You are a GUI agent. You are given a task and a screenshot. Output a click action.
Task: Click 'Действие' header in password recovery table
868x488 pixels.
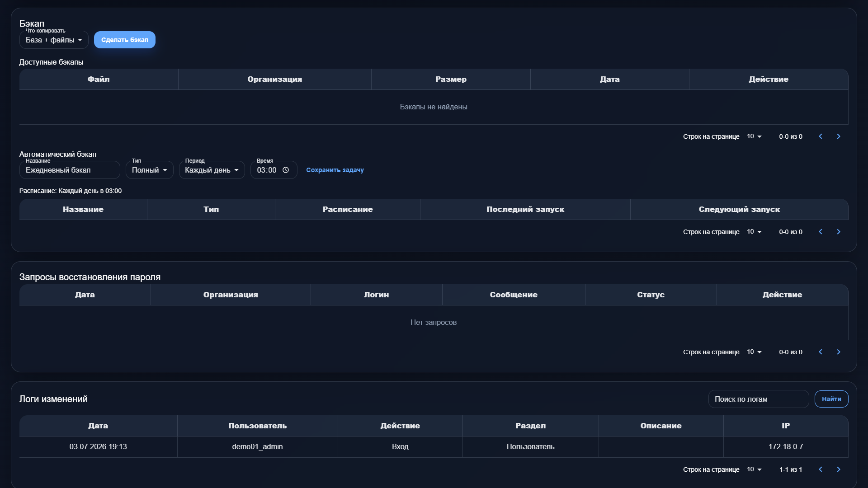[783, 295]
